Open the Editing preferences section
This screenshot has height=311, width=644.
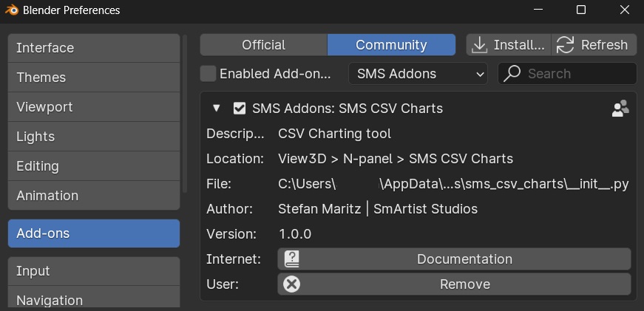[x=94, y=166]
